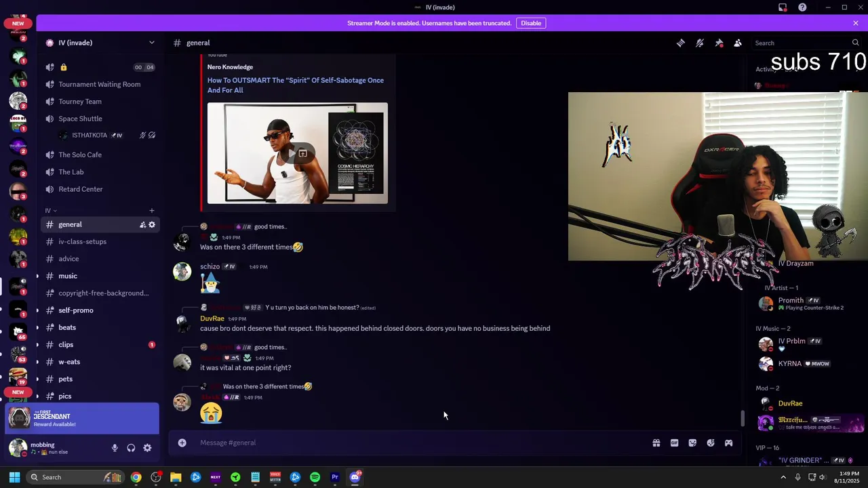The width and height of the screenshot is (868, 488).
Task: Open the gift icon in message bar
Action: (656, 443)
